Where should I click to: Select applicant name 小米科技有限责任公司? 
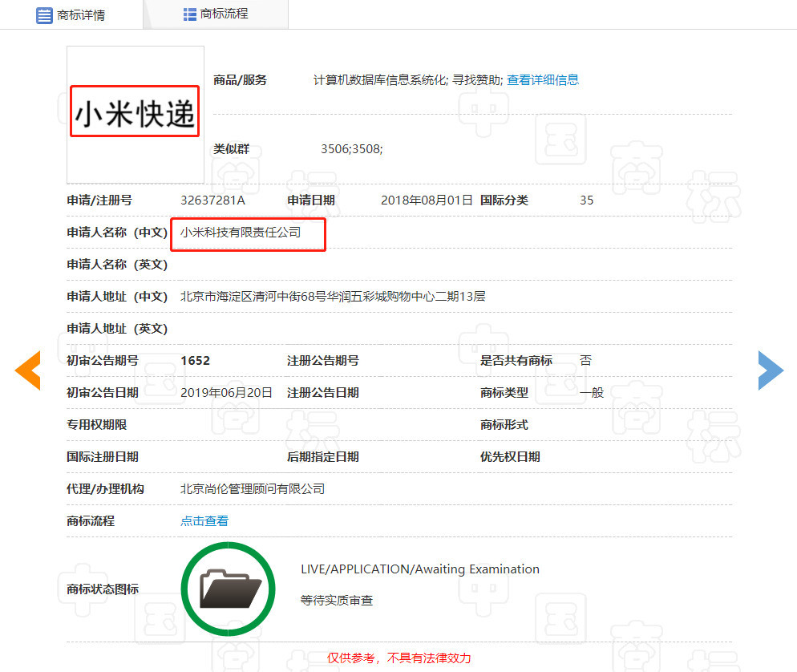[241, 233]
